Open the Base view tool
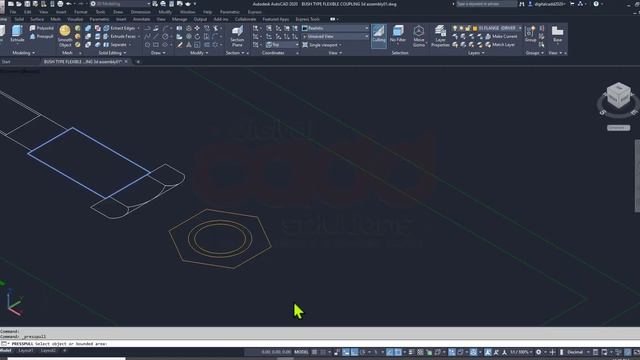This screenshot has width=640, height=360. (558, 34)
